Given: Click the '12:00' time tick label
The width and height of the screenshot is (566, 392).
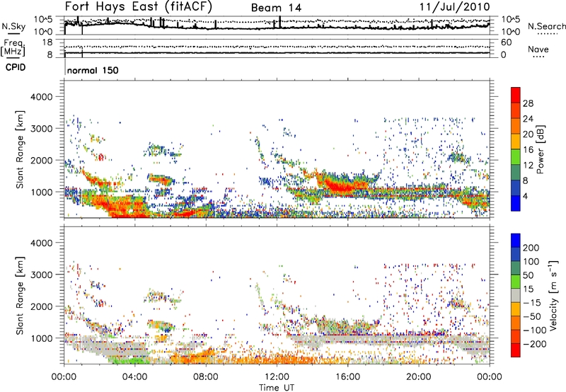Looking at the screenshot, I should [277, 377].
